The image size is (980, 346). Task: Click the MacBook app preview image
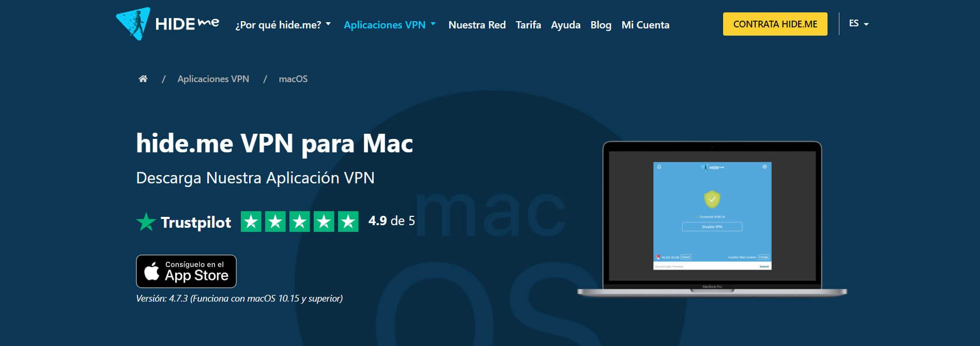712,219
